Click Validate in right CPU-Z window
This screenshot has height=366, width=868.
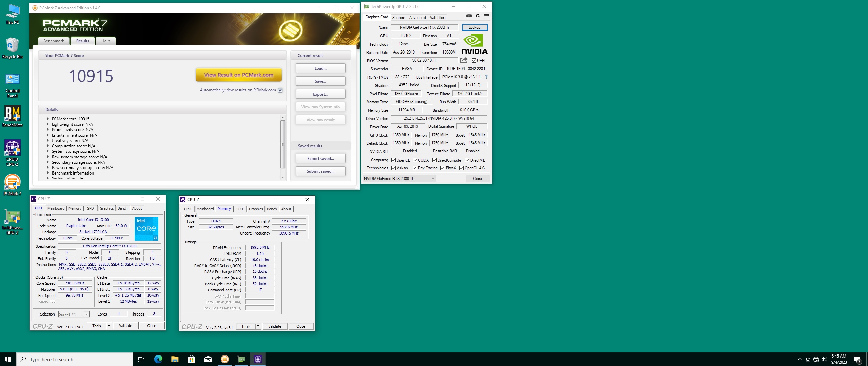275,326
